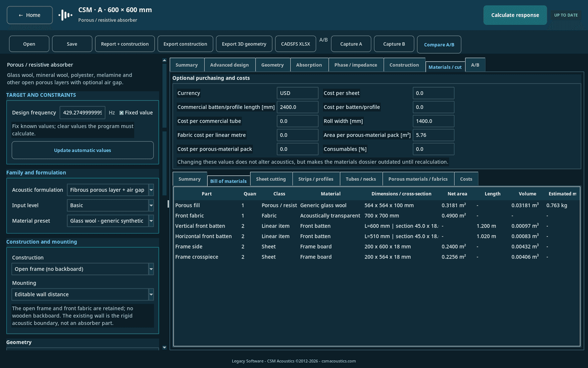Click the Design frequency input field
The height and width of the screenshot is (368, 588).
pyautogui.click(x=82, y=113)
